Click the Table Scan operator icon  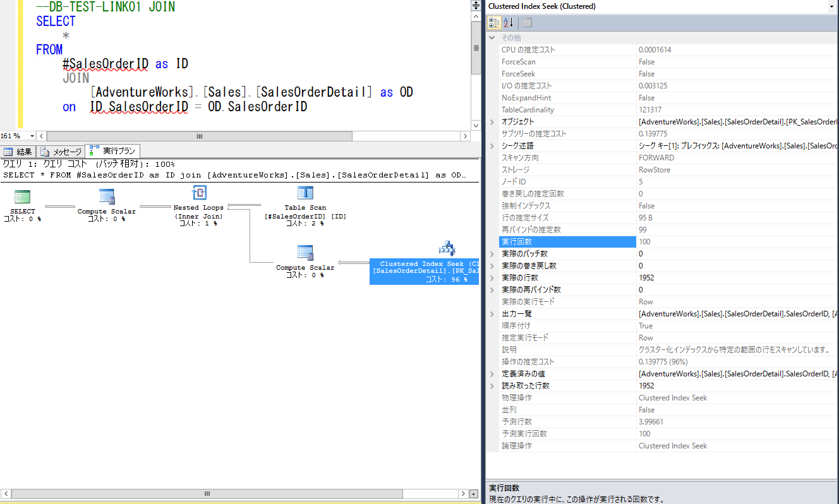pos(305,191)
